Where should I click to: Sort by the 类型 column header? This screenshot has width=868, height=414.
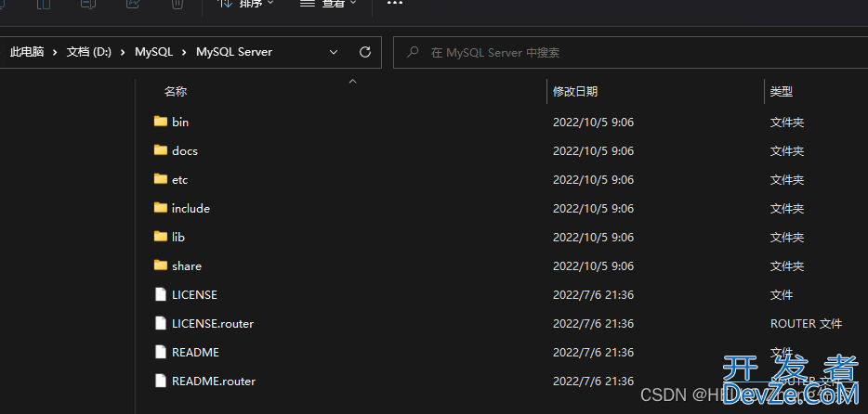coord(781,92)
